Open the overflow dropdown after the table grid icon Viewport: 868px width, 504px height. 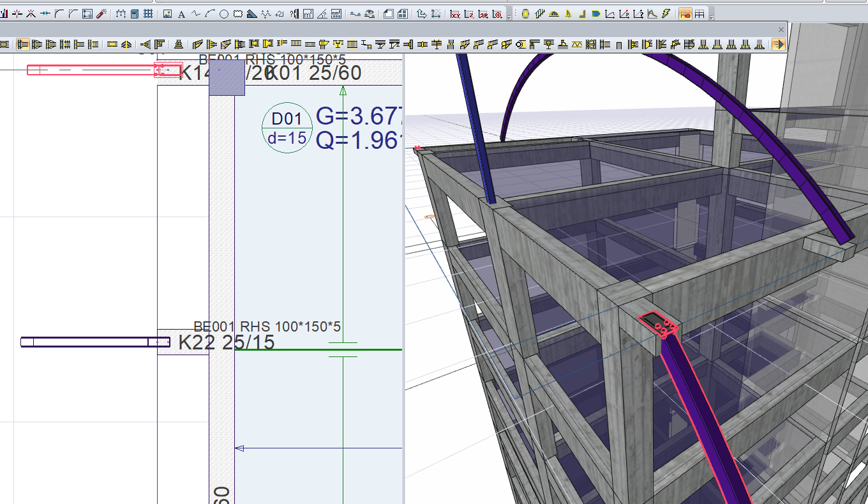(x=711, y=17)
